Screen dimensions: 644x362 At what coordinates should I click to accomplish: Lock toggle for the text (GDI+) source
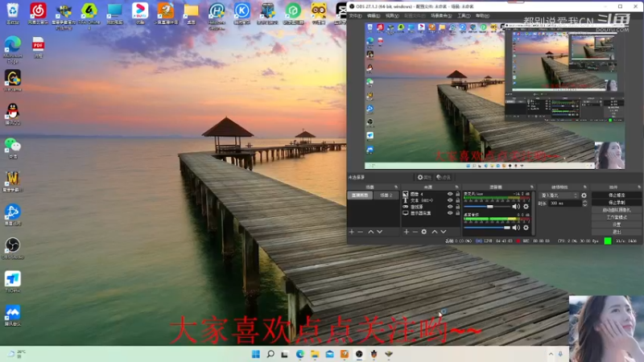[457, 200]
